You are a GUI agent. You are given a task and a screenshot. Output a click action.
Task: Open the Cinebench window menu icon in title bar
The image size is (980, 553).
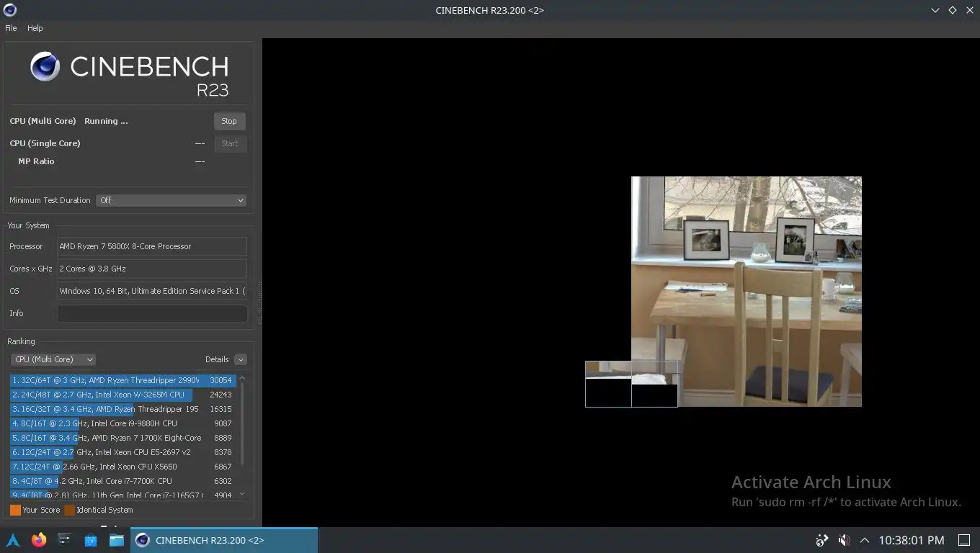coord(9,10)
